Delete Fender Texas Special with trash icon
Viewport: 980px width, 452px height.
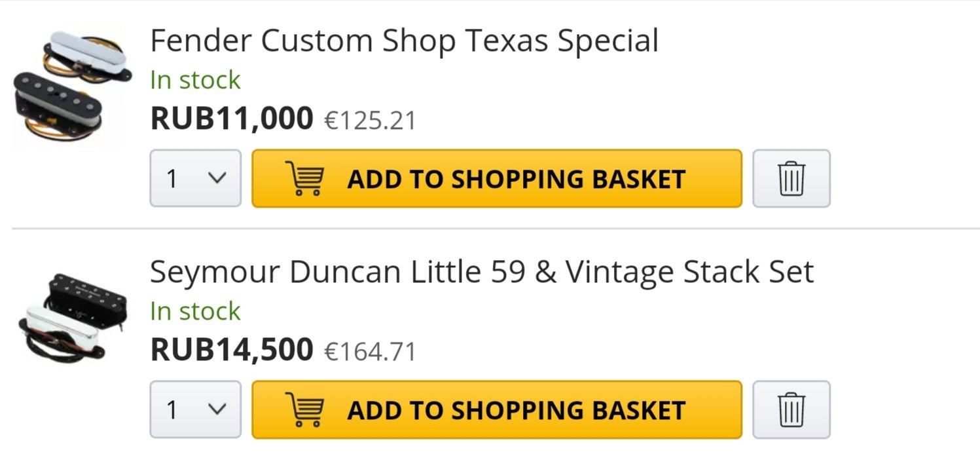point(791,178)
